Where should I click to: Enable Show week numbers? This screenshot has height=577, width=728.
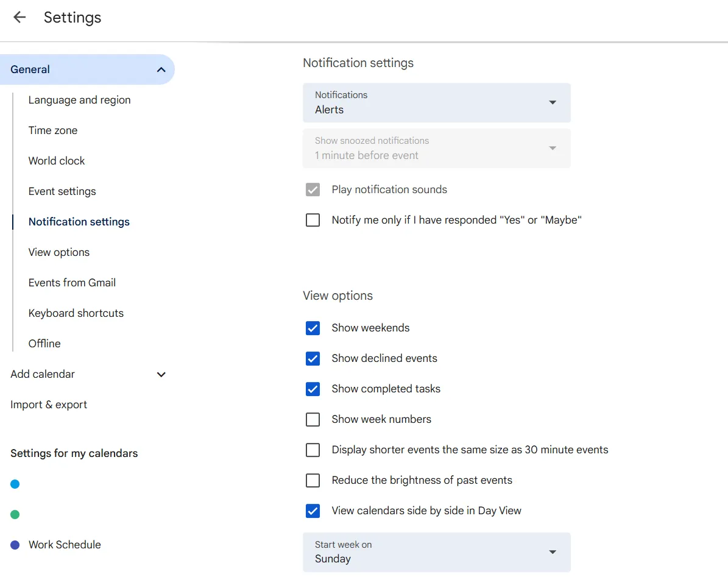point(313,419)
